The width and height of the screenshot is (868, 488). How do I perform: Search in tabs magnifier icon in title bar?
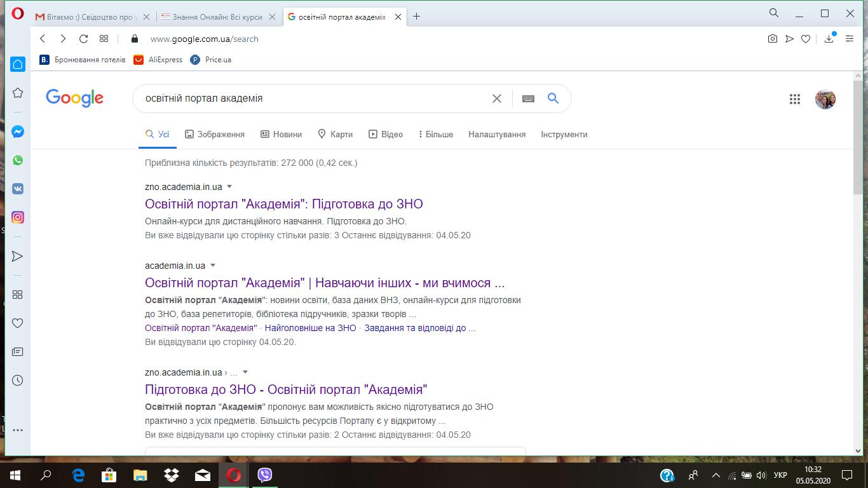[x=773, y=13]
